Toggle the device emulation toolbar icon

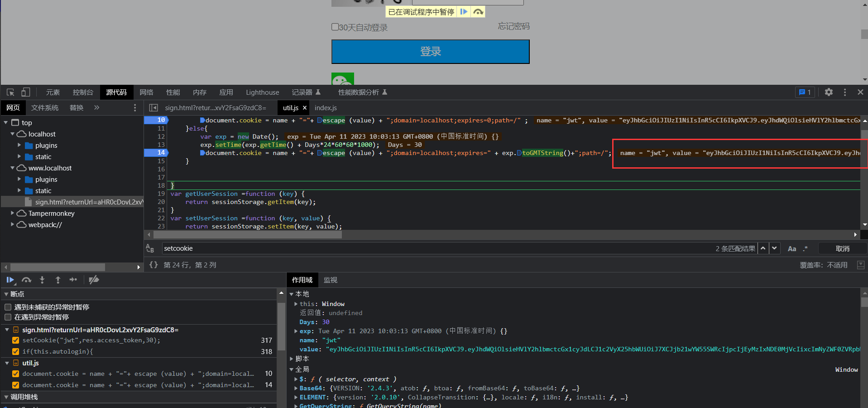[x=25, y=92]
